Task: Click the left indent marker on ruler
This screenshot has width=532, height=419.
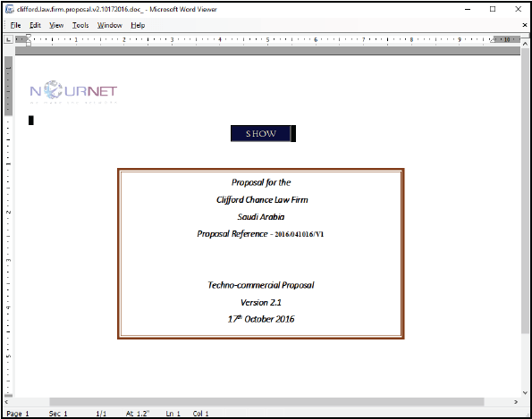Action: (x=29, y=40)
